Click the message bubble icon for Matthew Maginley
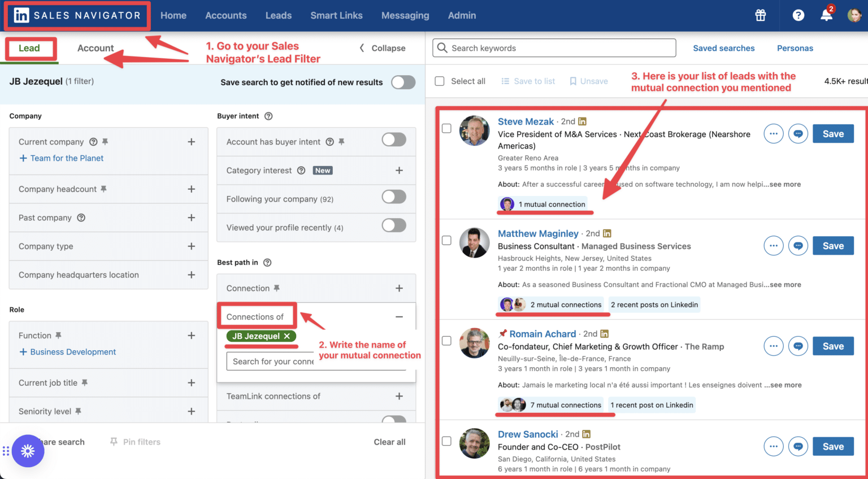This screenshot has width=868, height=479. 798,245
